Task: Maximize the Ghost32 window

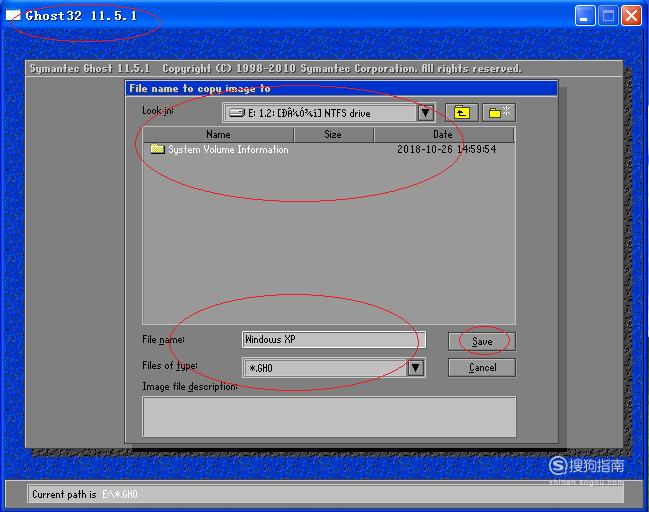Action: pyautogui.click(x=608, y=16)
